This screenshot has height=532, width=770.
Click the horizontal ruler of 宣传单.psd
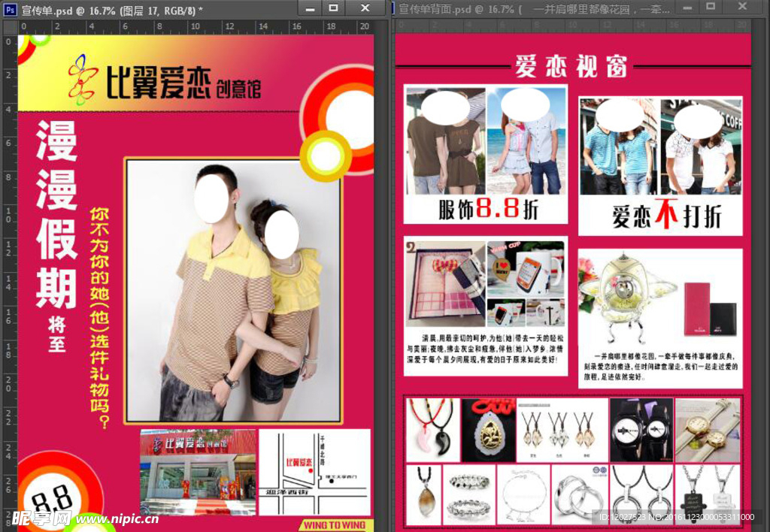pyautogui.click(x=196, y=27)
